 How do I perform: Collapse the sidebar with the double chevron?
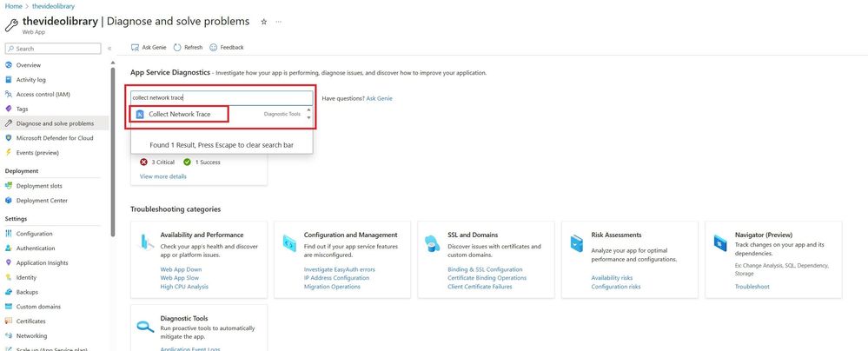tap(109, 49)
